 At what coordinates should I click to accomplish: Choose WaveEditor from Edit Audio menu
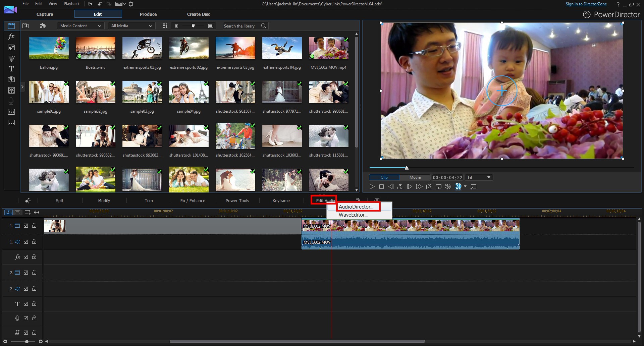click(x=359, y=215)
